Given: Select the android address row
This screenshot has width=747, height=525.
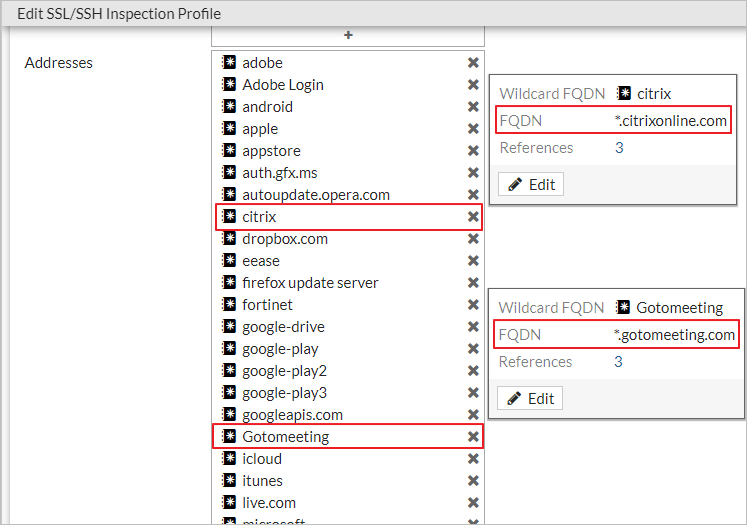Looking at the screenshot, I should click(x=348, y=107).
